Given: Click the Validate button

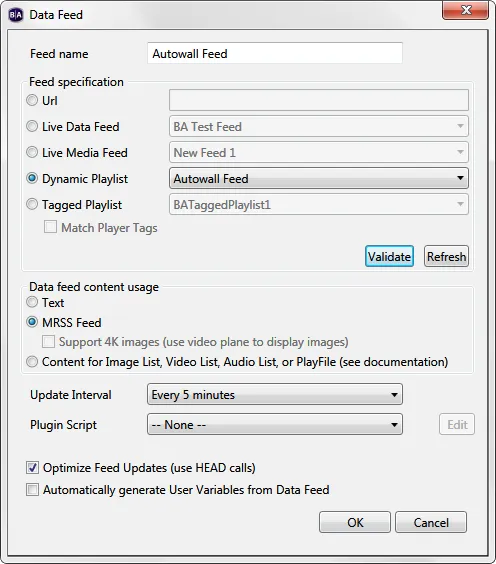Looking at the screenshot, I should pos(389,256).
